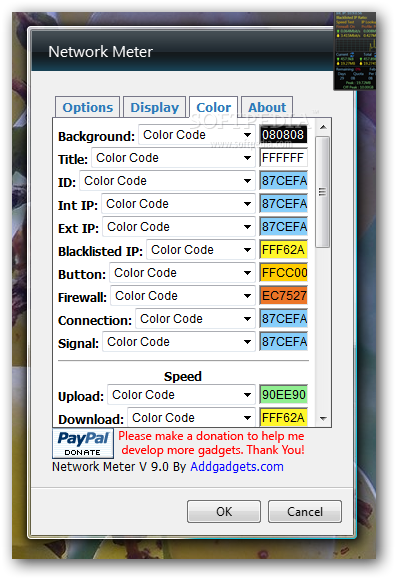Expand the Int IP color dropdown
Viewport: 396px width, 579px height.
click(x=178, y=204)
